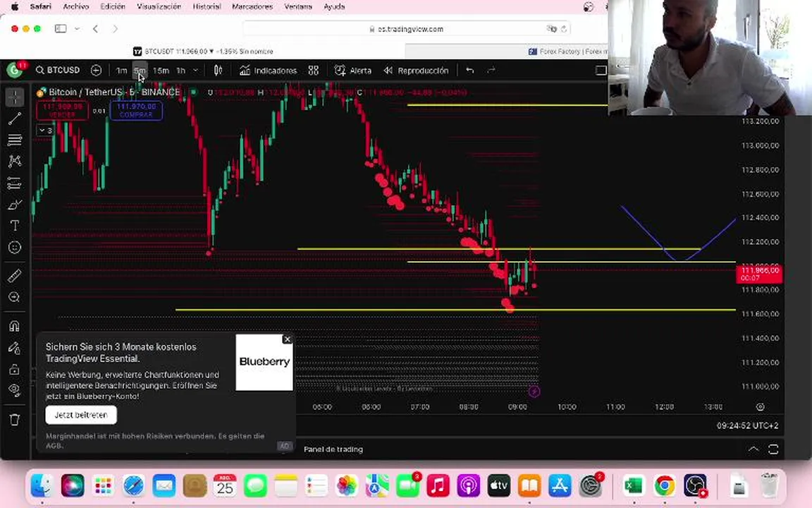The image size is (812, 508).
Task: Open the forecasting and measurement tools
Action: 15,183
